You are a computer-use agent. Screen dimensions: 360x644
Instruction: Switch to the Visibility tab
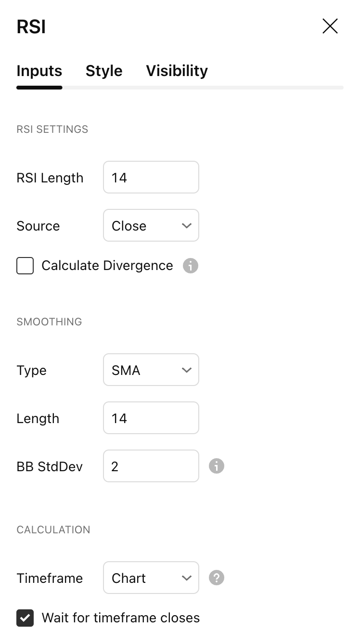177,71
